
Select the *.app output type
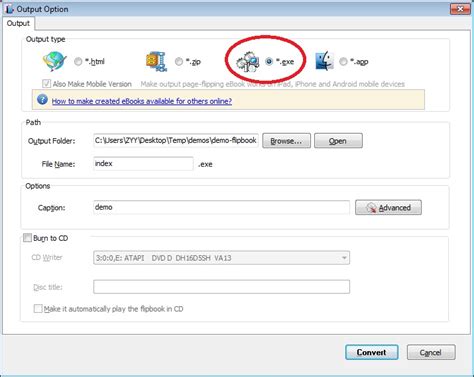tap(343, 62)
